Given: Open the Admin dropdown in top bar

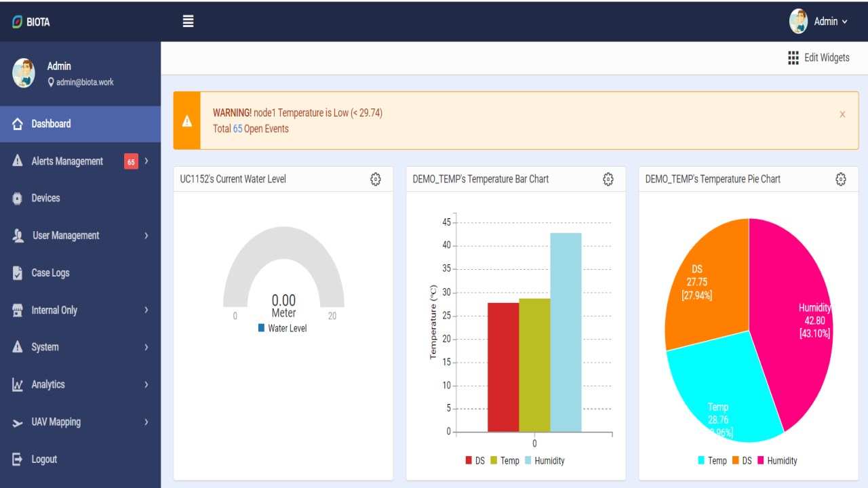Looking at the screenshot, I should tap(819, 22).
